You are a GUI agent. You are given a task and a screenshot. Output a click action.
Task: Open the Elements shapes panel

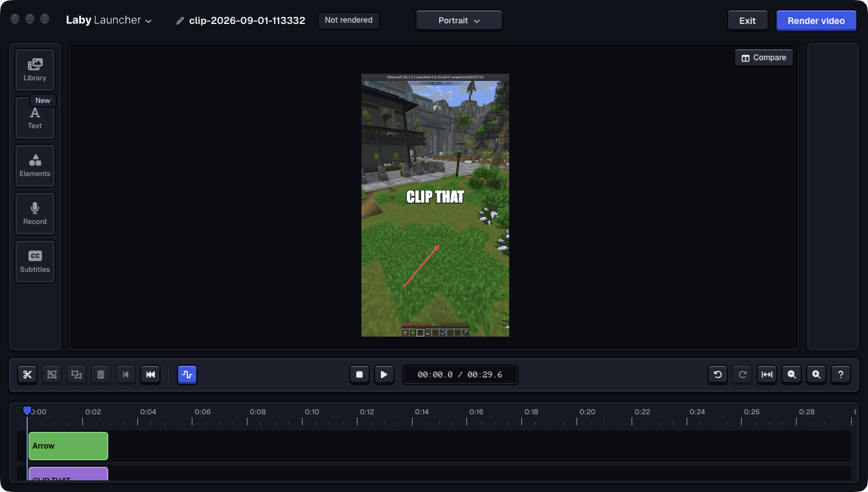tap(35, 166)
